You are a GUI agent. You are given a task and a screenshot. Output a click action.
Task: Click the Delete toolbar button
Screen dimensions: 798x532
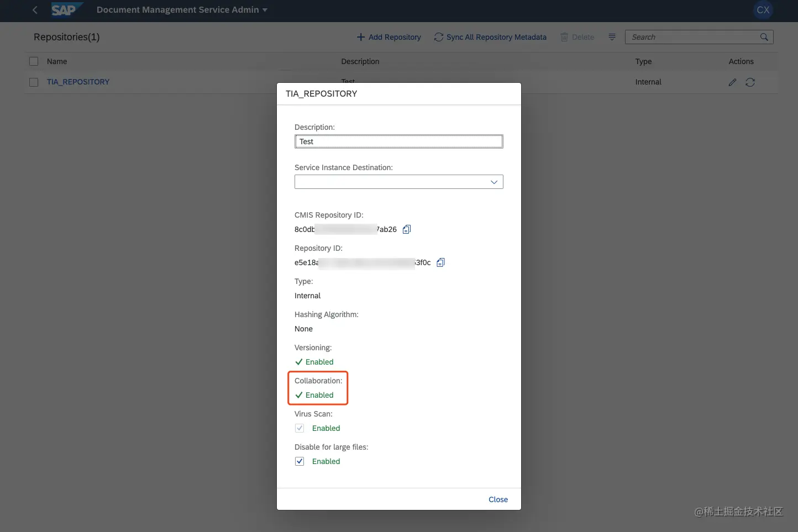coord(577,37)
